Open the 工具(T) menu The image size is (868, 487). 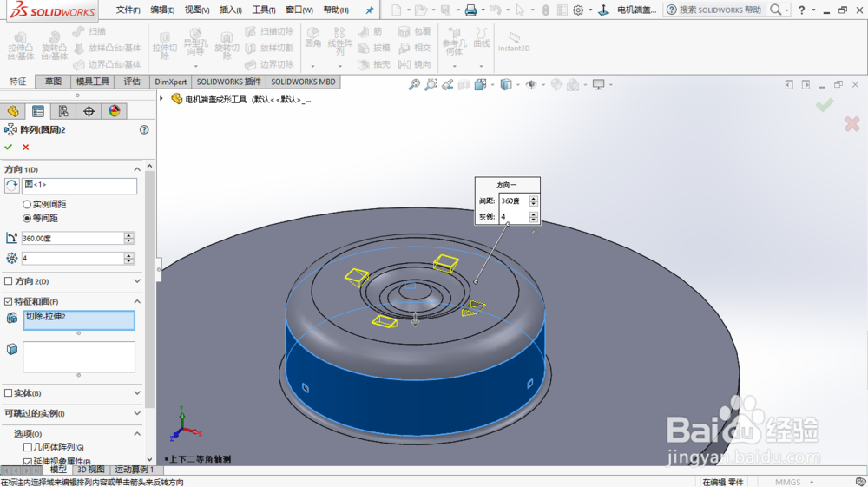(264, 10)
